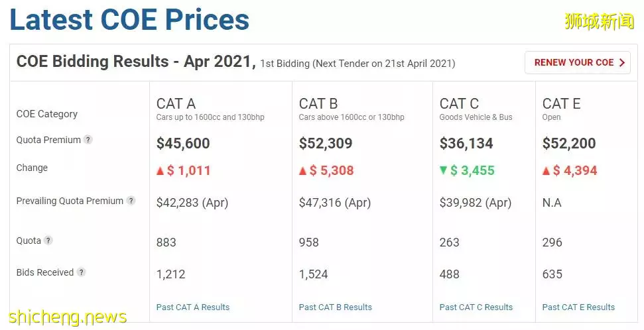
Task: Click help icon beside Prevailing Quota Premium
Action: click(x=131, y=201)
